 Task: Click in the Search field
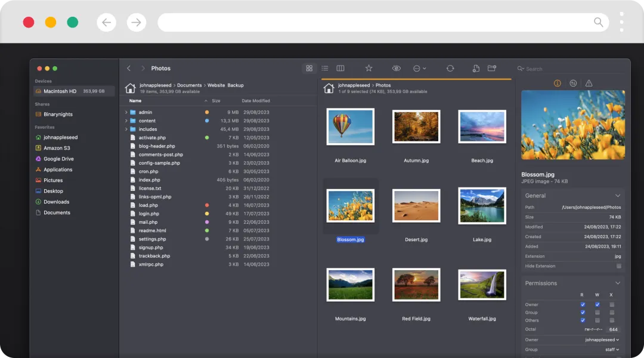(x=571, y=69)
